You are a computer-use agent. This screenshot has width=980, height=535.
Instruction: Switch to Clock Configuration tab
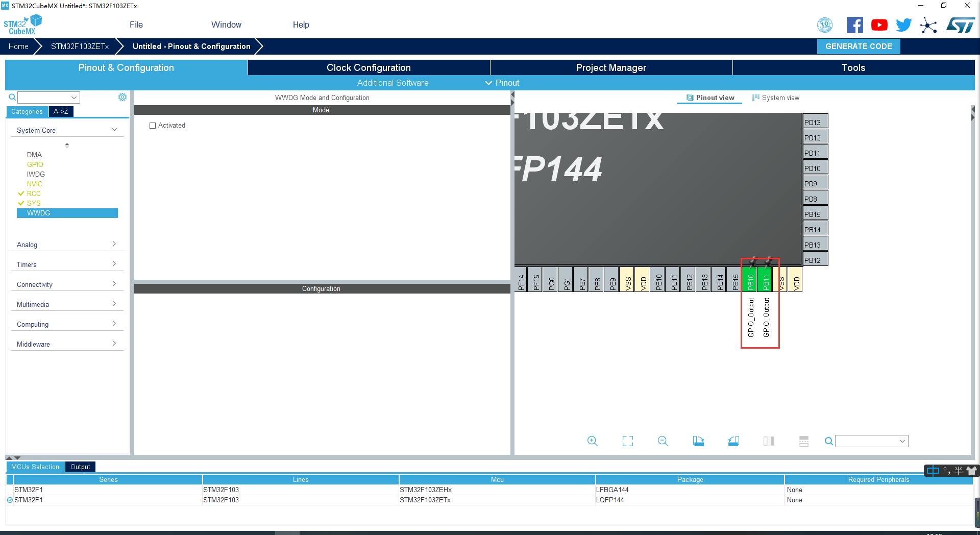(369, 67)
